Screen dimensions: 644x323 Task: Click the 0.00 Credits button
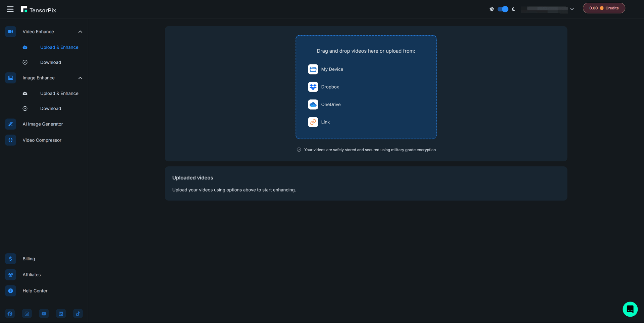coord(604,8)
